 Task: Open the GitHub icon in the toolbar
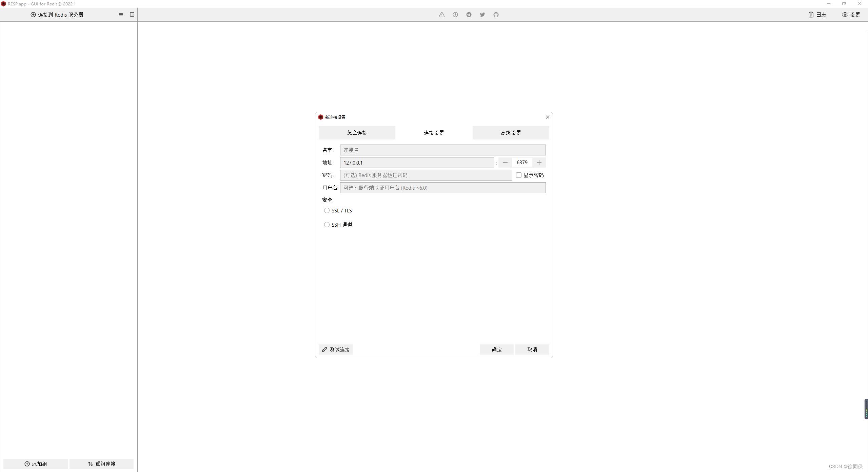coord(496,15)
